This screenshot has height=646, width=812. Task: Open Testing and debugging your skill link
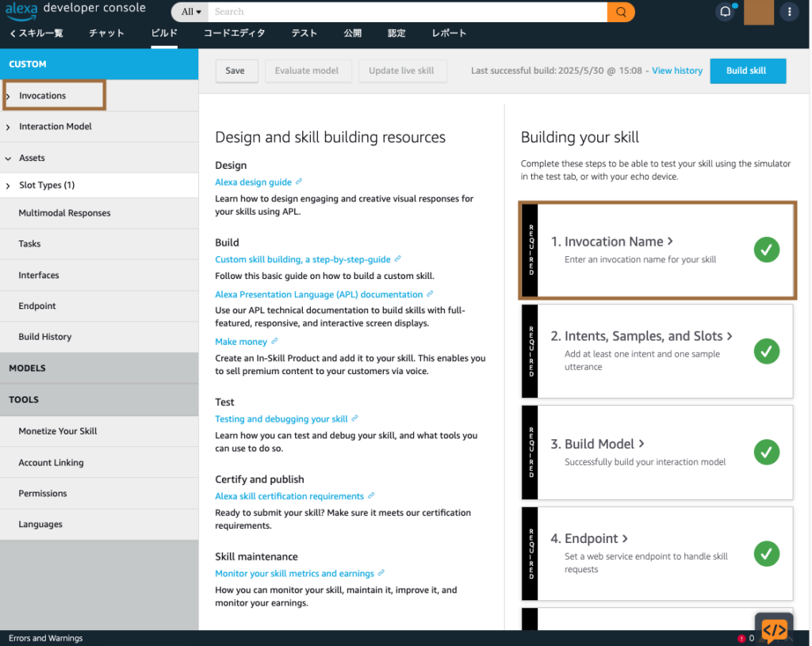[282, 419]
